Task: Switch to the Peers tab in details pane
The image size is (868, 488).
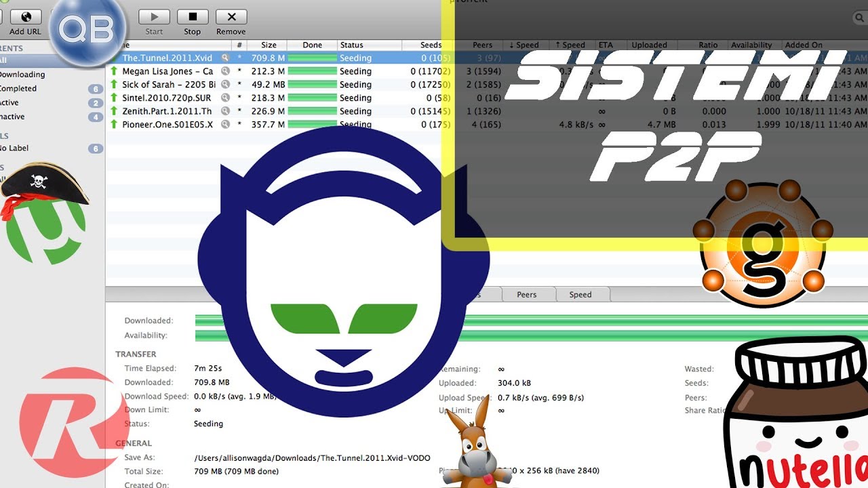Action: tap(527, 294)
